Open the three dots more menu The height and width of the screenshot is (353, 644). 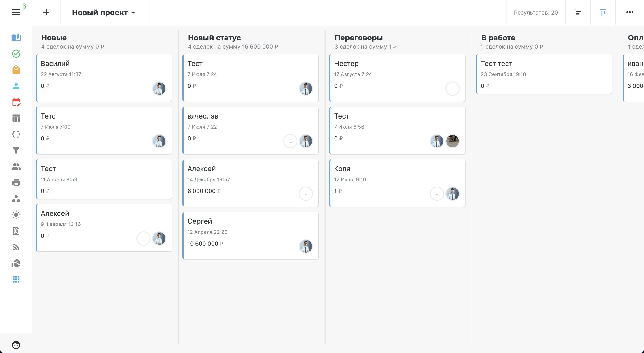point(629,12)
